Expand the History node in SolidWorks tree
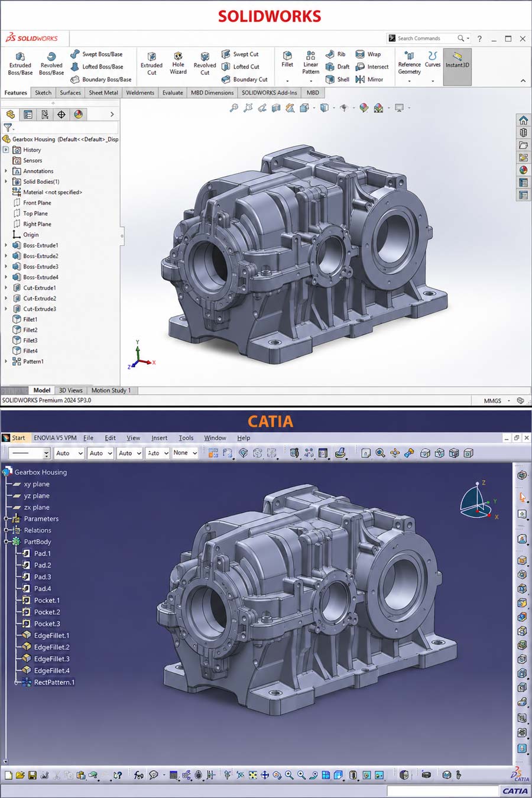532x798 pixels. click(6, 150)
